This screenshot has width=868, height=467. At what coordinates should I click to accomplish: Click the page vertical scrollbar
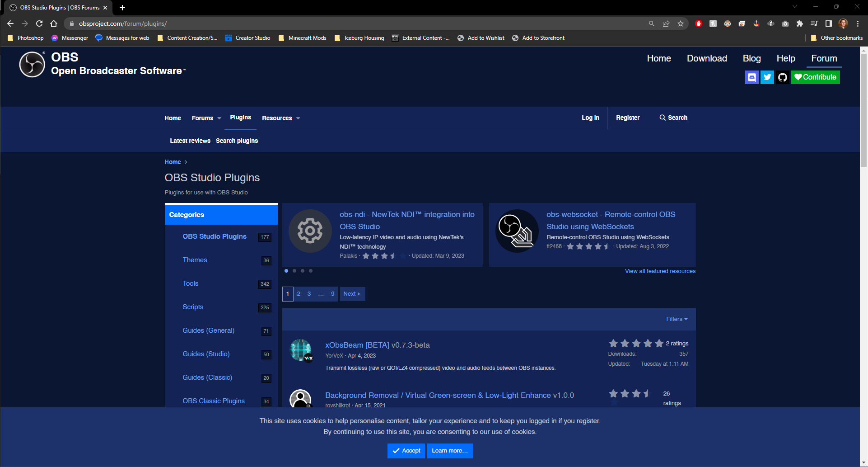(x=863, y=111)
